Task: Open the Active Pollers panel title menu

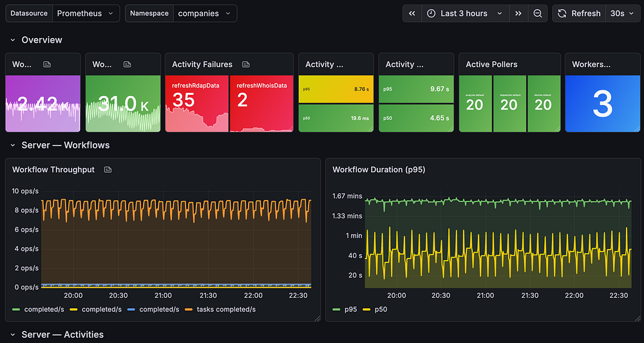Action: click(x=492, y=64)
